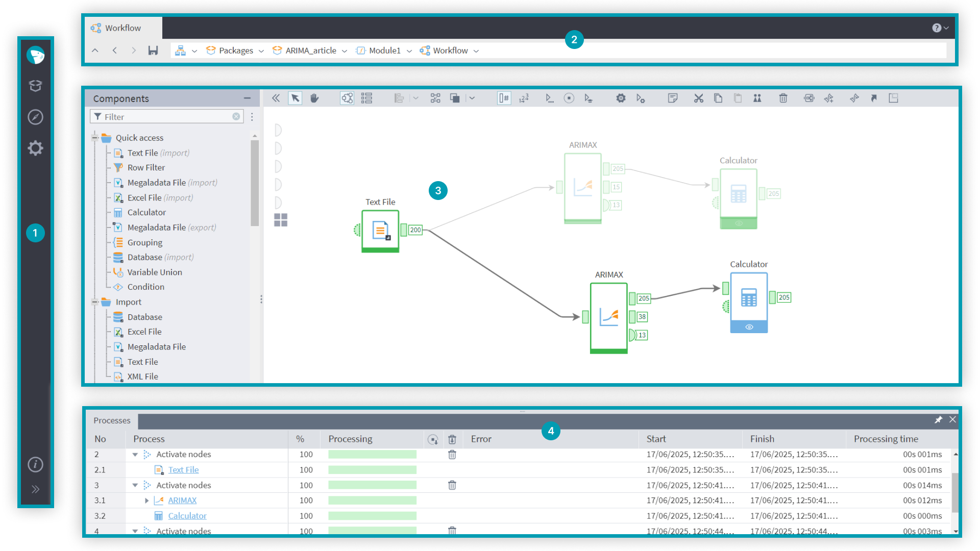Click the run node play icon

[x=549, y=98]
